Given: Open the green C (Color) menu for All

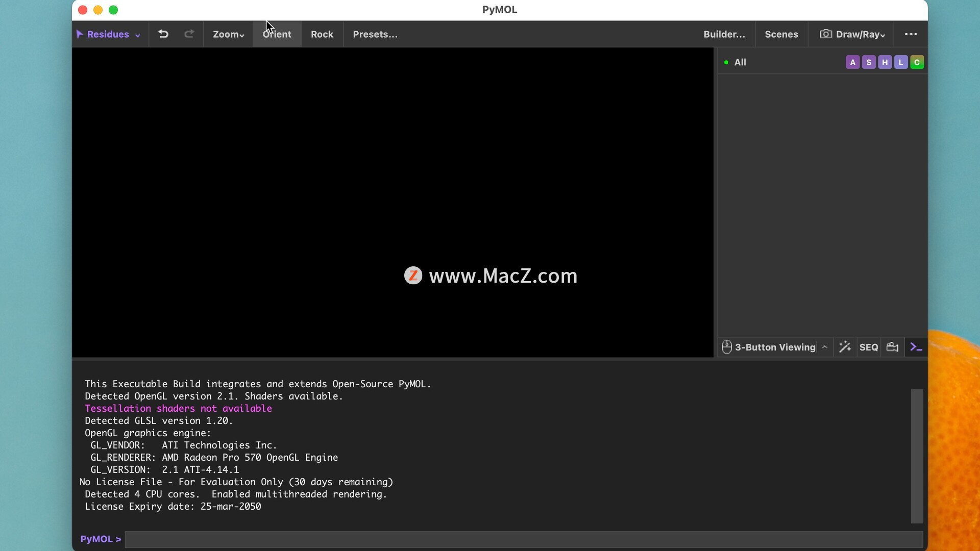Looking at the screenshot, I should coord(917,62).
